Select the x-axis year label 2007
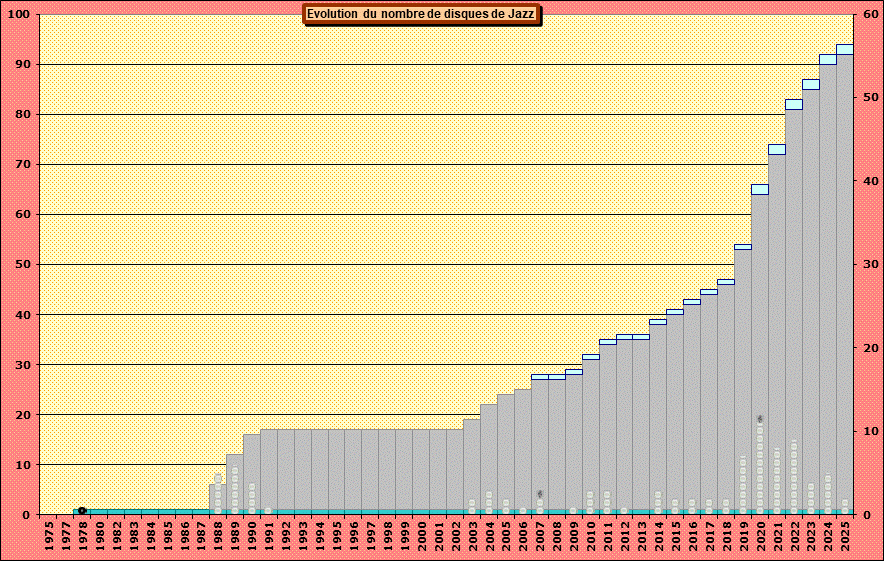The height and width of the screenshot is (561, 884). click(540, 535)
